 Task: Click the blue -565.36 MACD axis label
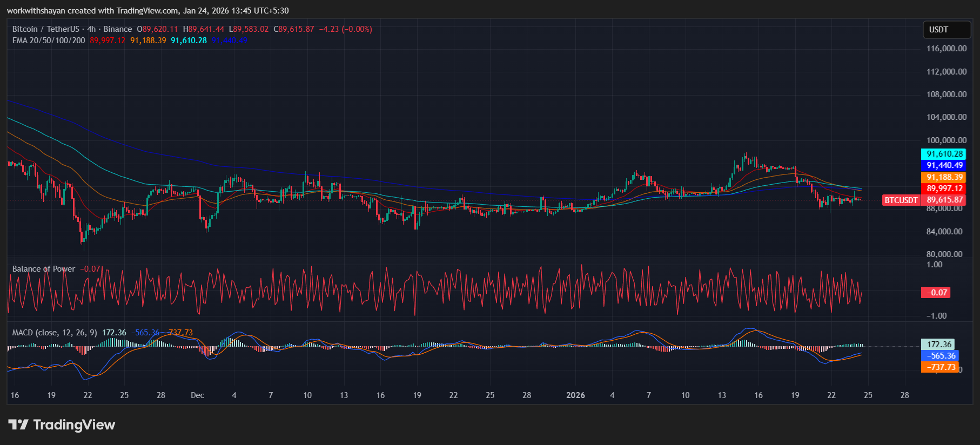coord(941,356)
